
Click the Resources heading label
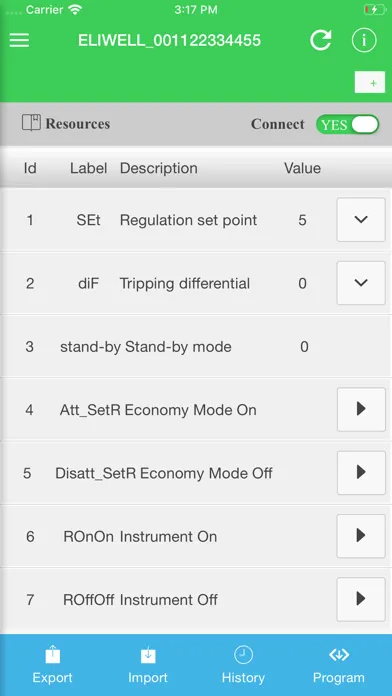[78, 123]
